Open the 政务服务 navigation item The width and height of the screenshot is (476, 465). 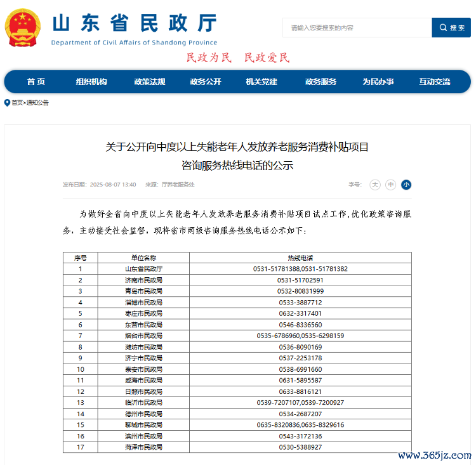click(321, 82)
